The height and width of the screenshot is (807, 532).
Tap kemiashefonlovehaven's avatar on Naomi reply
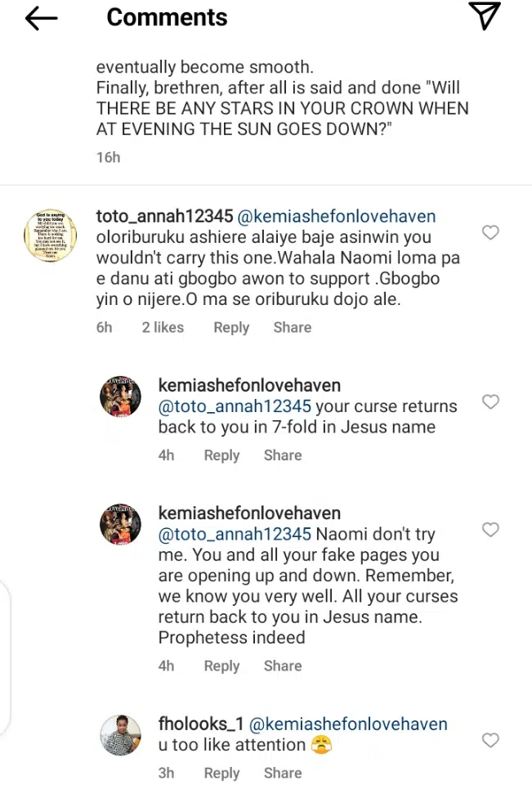121,525
